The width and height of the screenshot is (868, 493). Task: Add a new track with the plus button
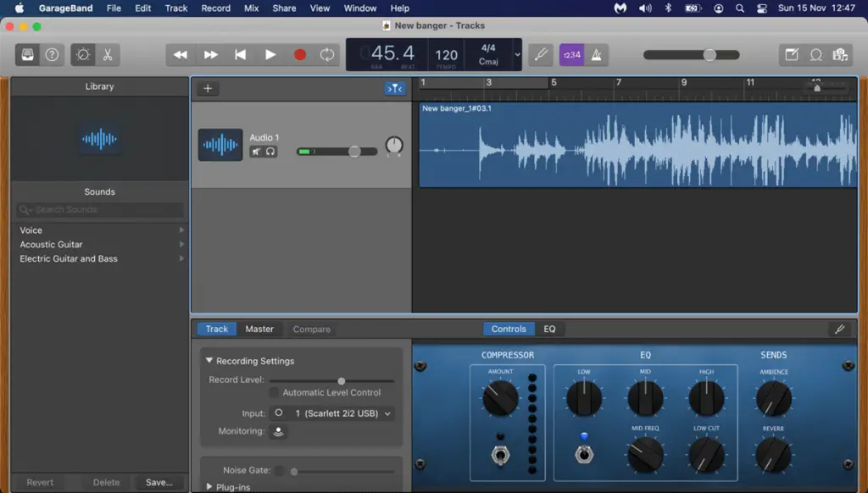tap(208, 89)
